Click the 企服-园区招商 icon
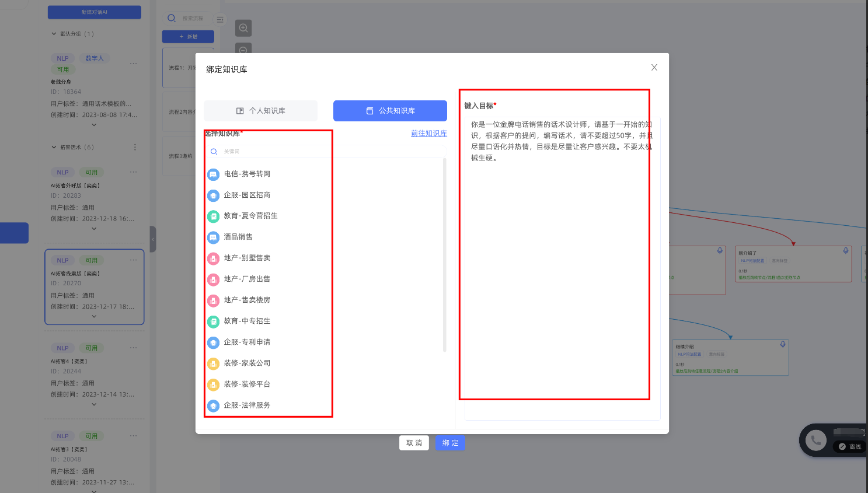 click(214, 195)
